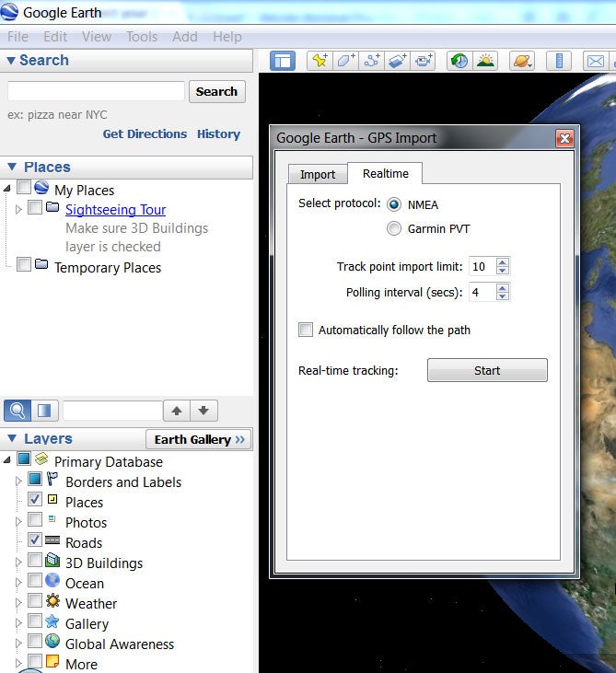The width and height of the screenshot is (616, 673).
Task: Collapse the Search panel triangle
Action: pyautogui.click(x=11, y=60)
